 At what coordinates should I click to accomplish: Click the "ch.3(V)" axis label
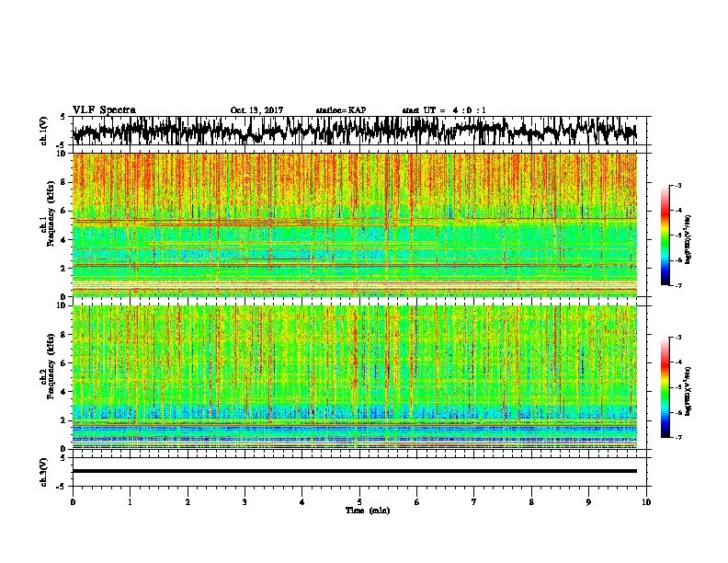(x=44, y=472)
